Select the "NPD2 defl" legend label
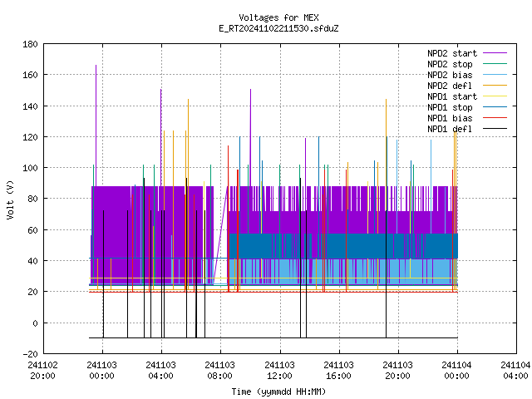 [450, 86]
